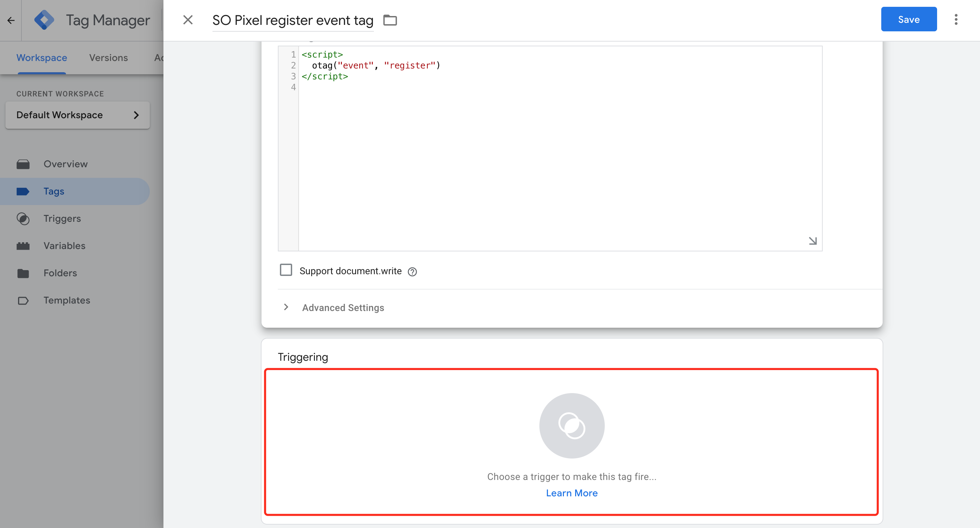
Task: Click the back arrow beside Tag Manager
Action: 11,20
